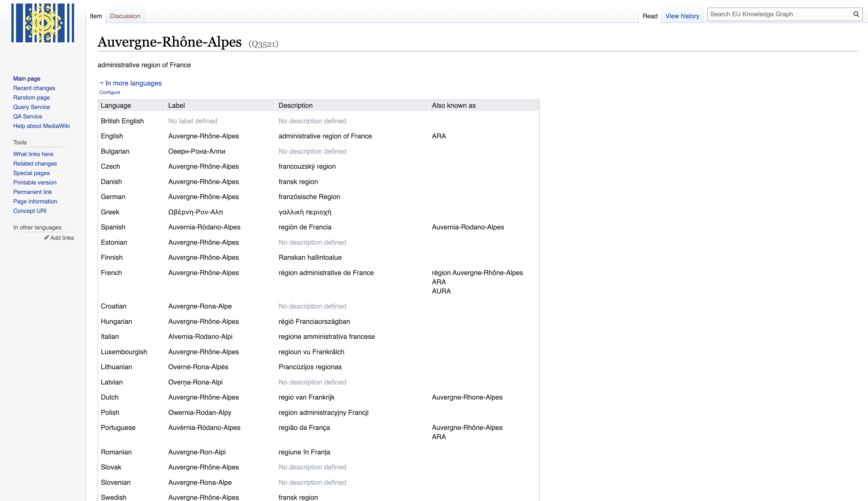The image size is (868, 501).
Task: Open Recent changes
Action: click(34, 88)
